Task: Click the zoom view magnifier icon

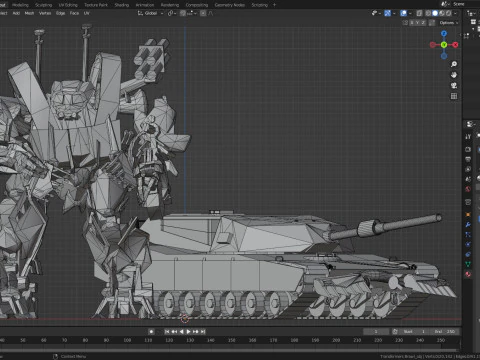Action: [x=454, y=64]
